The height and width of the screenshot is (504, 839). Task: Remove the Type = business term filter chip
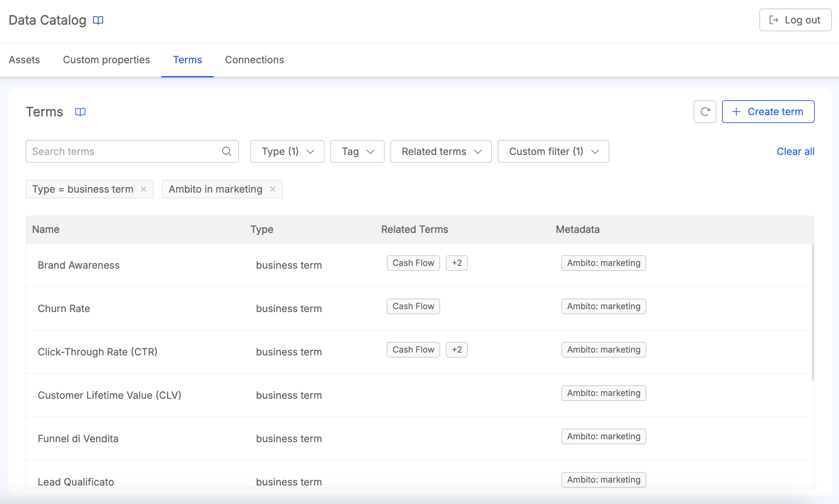tap(144, 189)
